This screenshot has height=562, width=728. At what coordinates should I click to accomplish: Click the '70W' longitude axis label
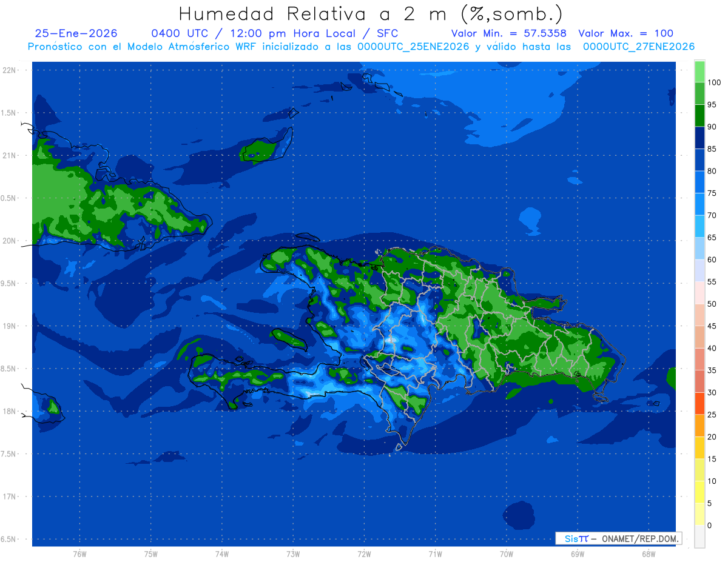507,554
